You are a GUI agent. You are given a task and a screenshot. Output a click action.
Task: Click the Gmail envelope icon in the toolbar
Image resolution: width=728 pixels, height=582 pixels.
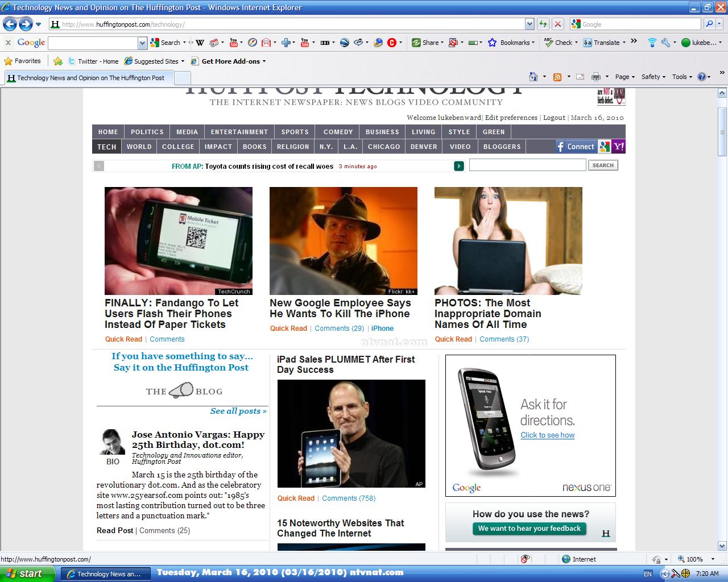[267, 43]
